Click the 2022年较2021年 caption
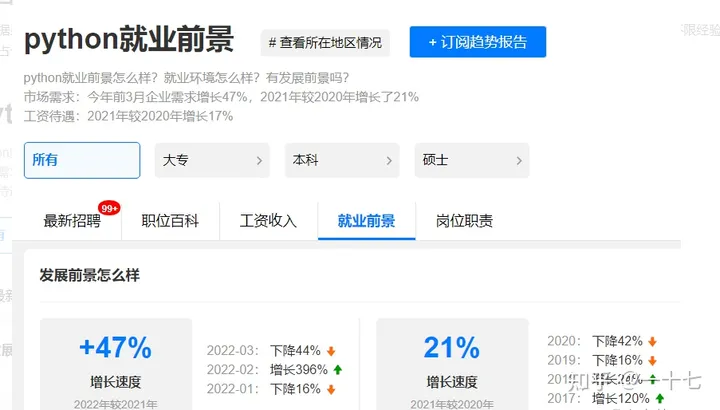This screenshot has width=720, height=410. coord(115,404)
